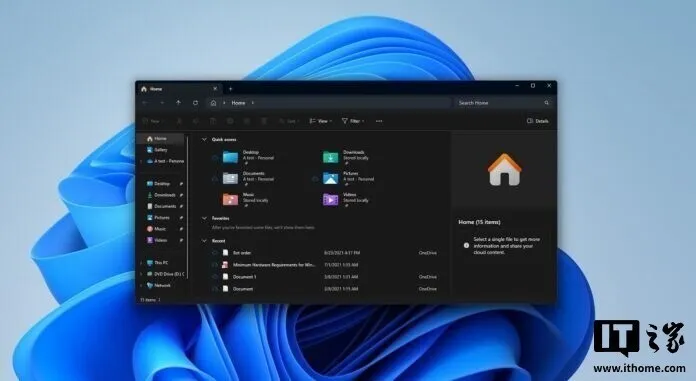Open the three-dot See more menu

tap(379, 121)
